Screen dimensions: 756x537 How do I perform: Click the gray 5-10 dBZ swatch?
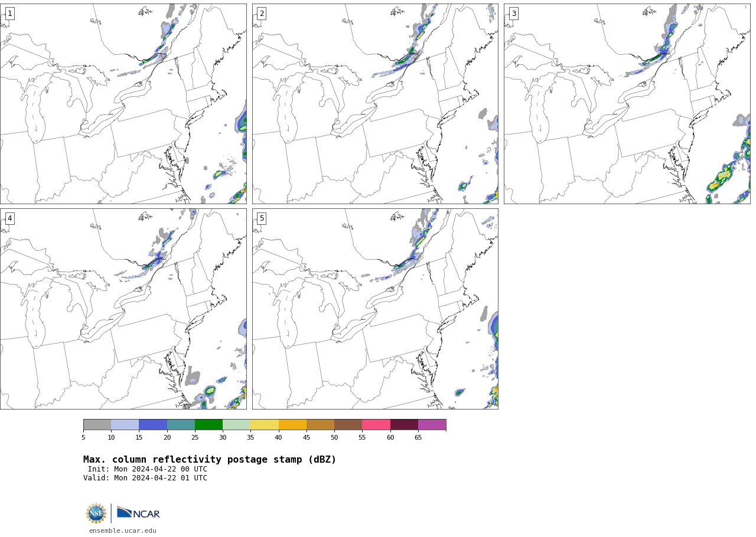pyautogui.click(x=97, y=425)
